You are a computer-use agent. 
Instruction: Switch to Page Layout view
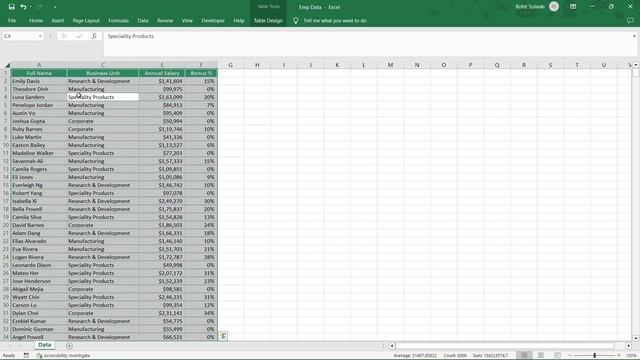point(541,355)
